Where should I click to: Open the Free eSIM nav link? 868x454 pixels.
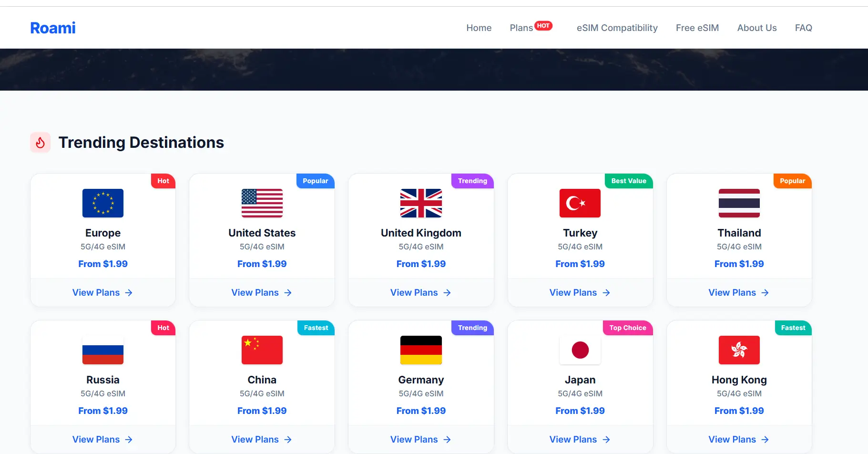[x=697, y=28]
